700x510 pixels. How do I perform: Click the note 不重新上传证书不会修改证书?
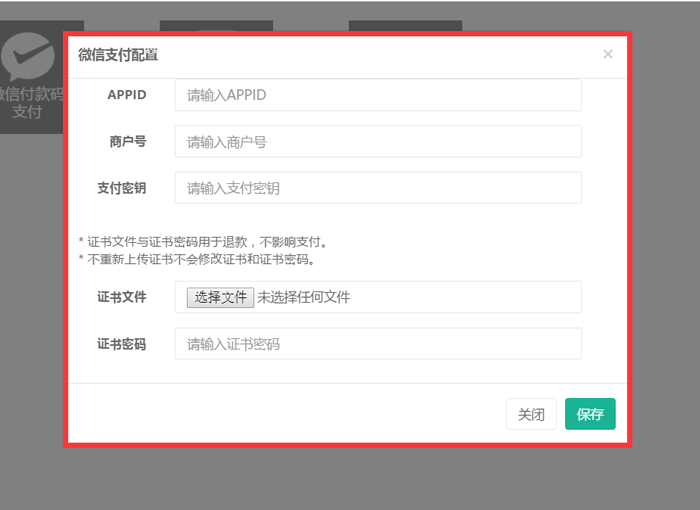point(197,259)
